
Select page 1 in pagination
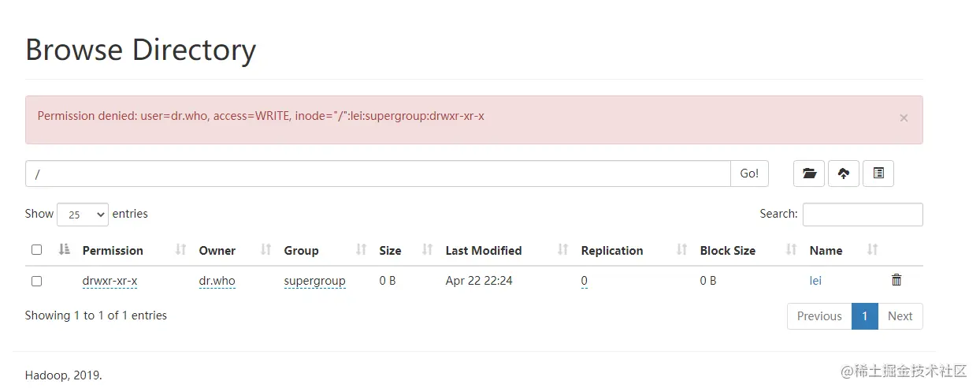click(864, 316)
